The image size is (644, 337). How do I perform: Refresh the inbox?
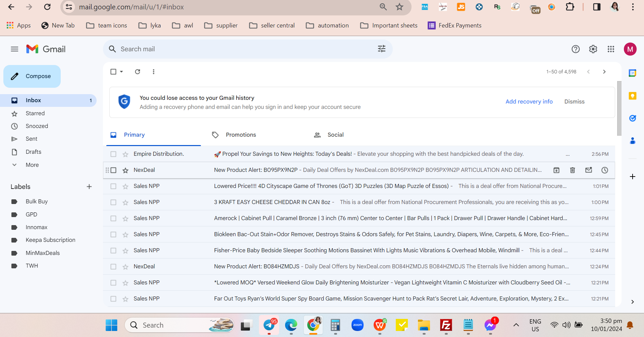[138, 72]
